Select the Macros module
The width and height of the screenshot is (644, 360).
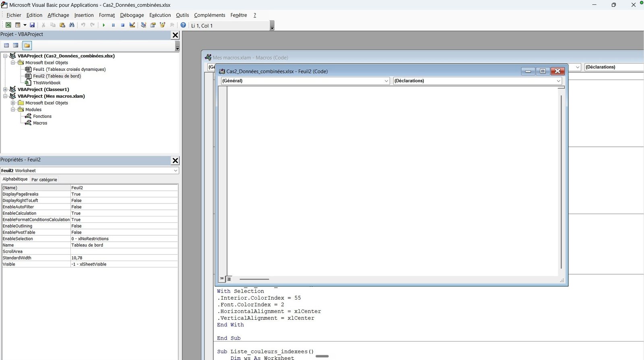(x=40, y=123)
